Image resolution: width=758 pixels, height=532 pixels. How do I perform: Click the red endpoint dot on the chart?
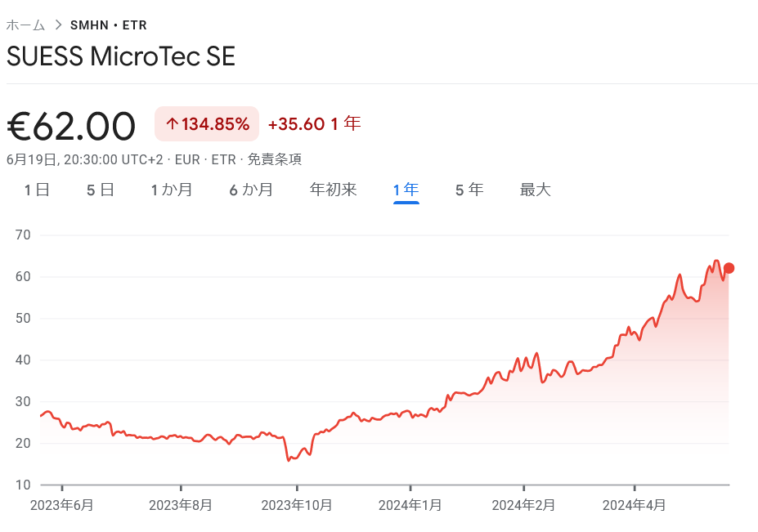tap(728, 267)
